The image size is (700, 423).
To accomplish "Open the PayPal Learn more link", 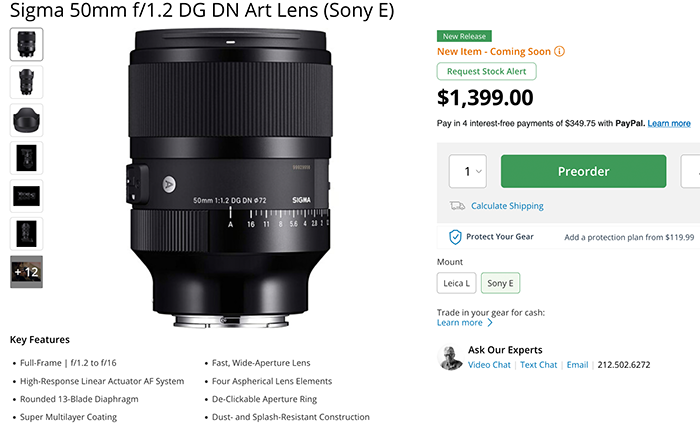I will click(x=669, y=123).
